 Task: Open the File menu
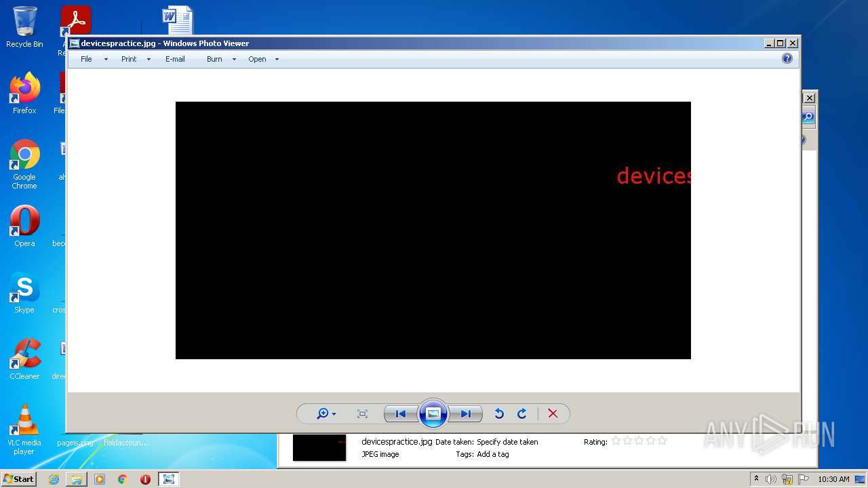point(86,59)
